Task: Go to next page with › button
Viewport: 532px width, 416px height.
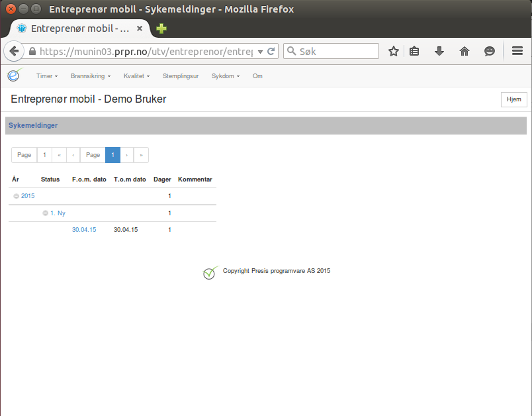Action: coord(127,155)
